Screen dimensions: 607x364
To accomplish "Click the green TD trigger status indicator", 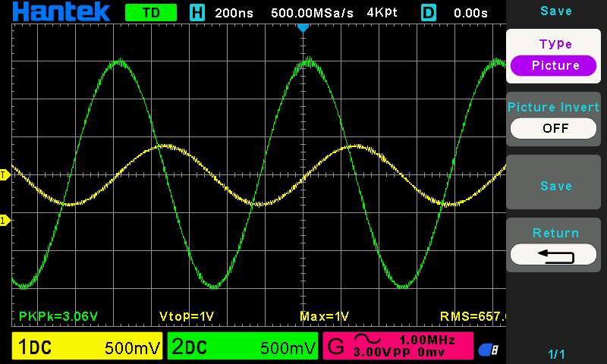I will click(x=151, y=13).
